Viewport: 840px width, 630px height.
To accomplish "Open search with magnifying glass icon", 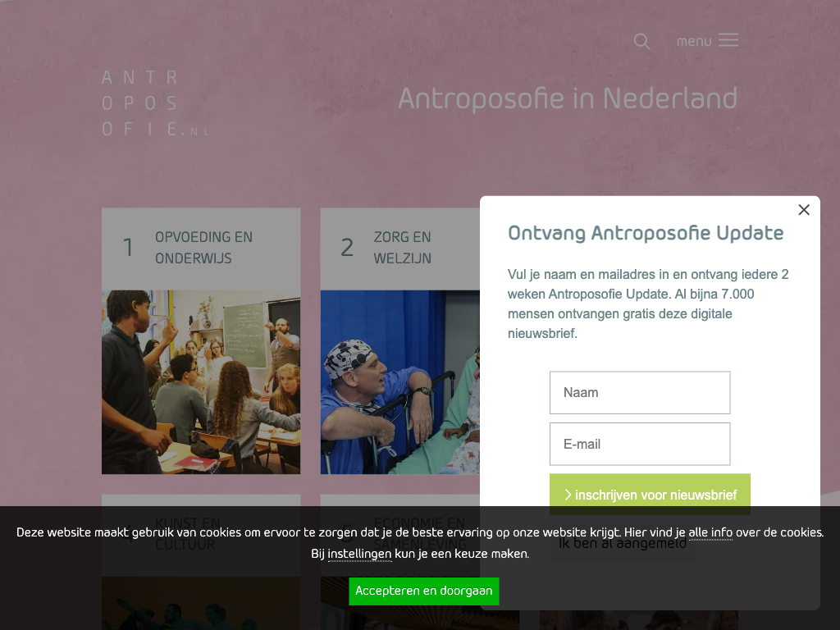I will coord(641,41).
